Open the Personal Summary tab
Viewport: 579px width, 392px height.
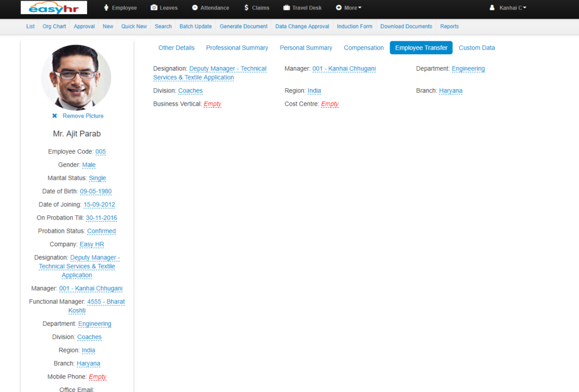(x=306, y=47)
